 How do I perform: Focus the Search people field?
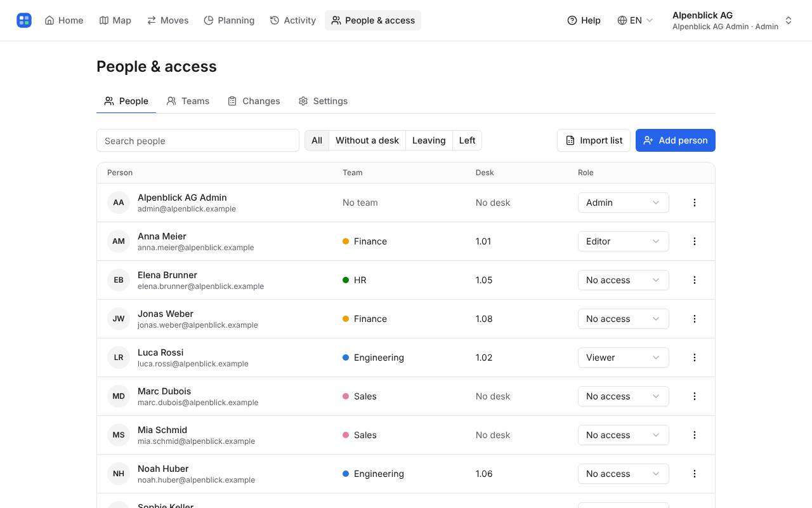[198, 141]
